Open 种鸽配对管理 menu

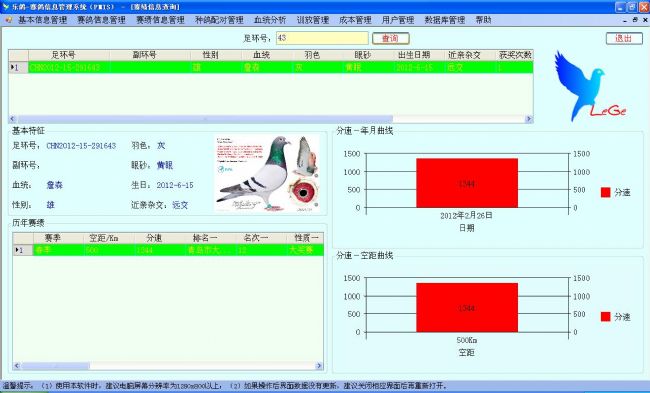pos(219,20)
